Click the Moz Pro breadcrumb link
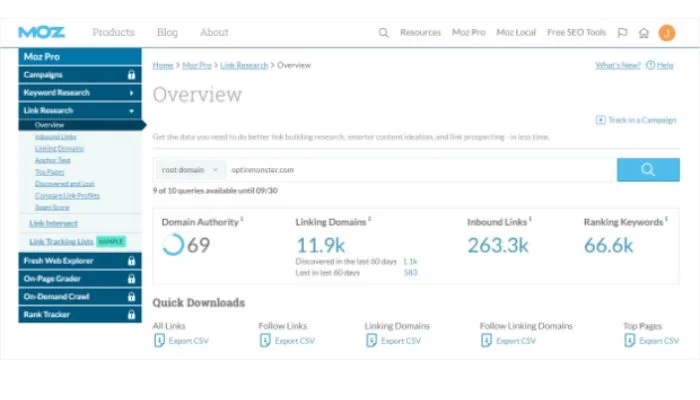 196,65
